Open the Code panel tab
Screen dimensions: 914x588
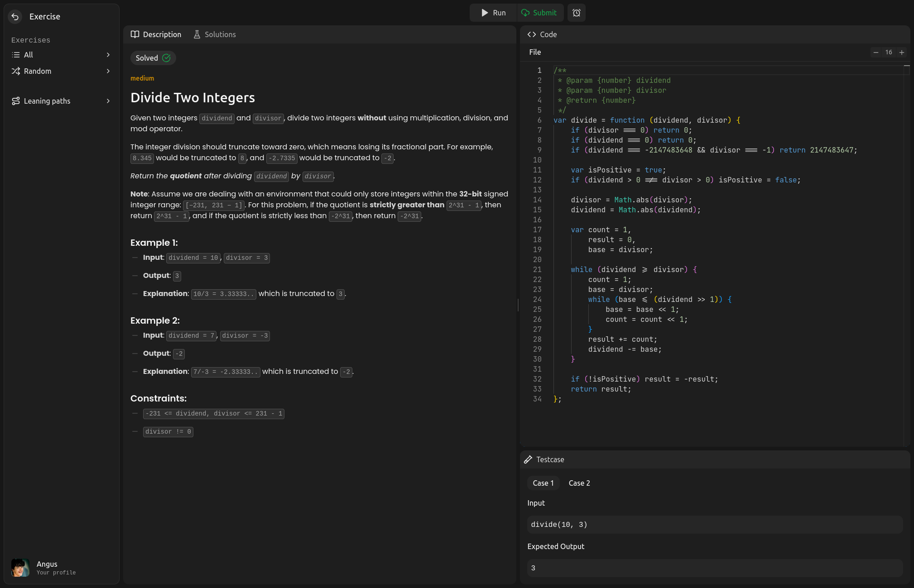point(542,34)
